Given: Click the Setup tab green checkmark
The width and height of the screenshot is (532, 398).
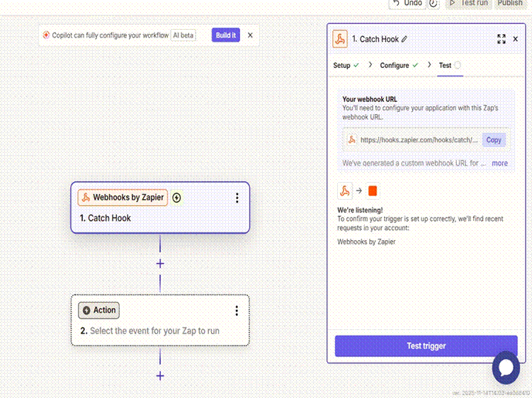Looking at the screenshot, I should point(356,65).
